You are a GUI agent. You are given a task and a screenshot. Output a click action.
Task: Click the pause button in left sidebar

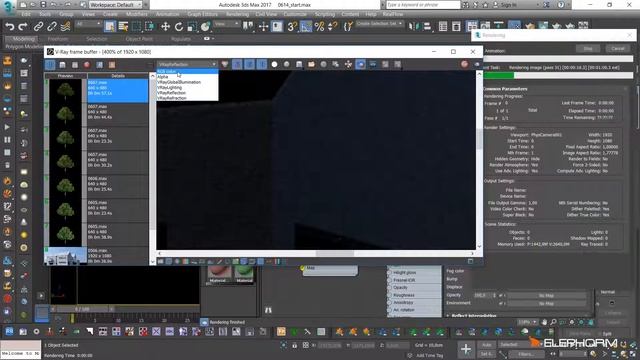click(x=7, y=140)
